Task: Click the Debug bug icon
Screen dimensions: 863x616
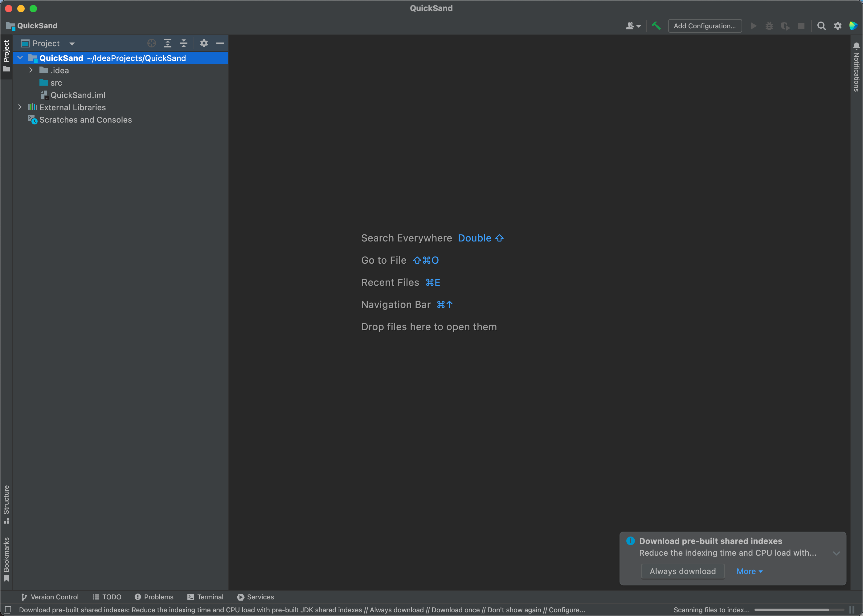Action: pyautogui.click(x=769, y=26)
